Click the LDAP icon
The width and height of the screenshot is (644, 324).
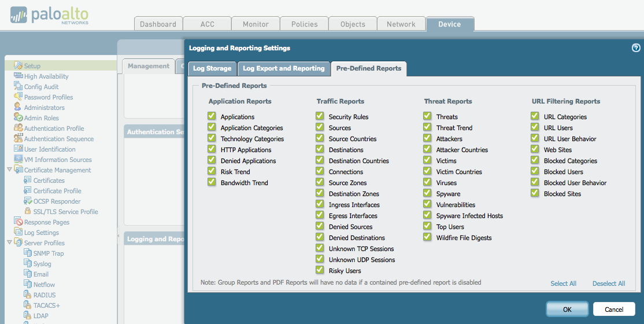28,315
